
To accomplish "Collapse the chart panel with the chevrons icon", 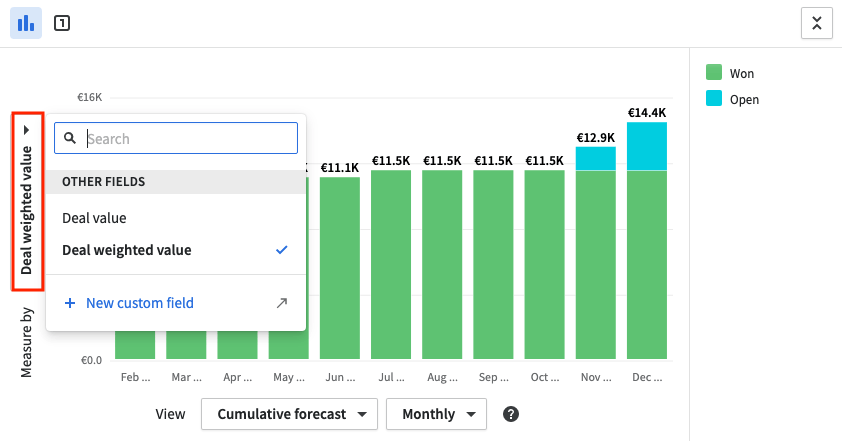I will [x=816, y=23].
